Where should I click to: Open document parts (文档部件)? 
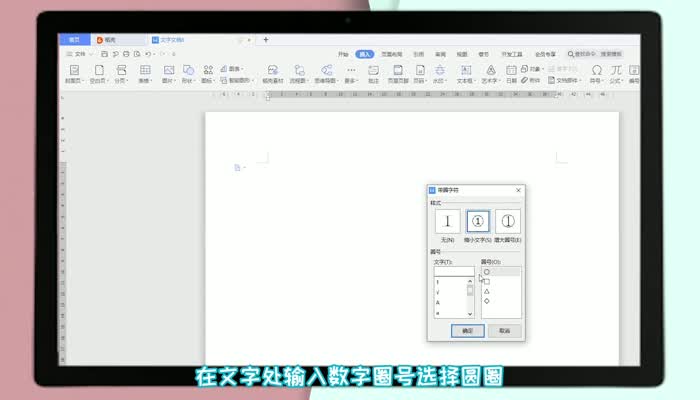[x=564, y=80]
